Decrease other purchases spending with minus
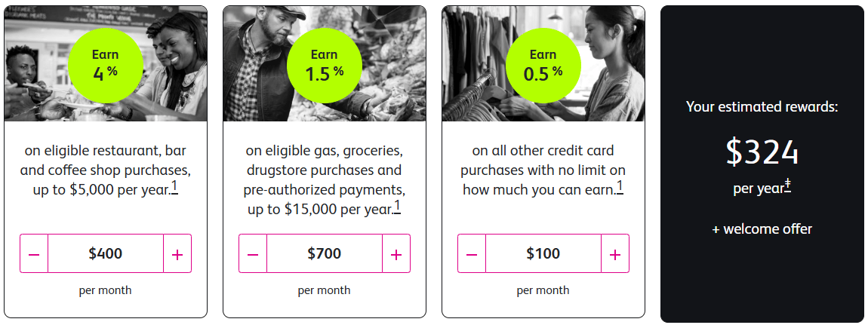868x325 pixels. pos(472,253)
